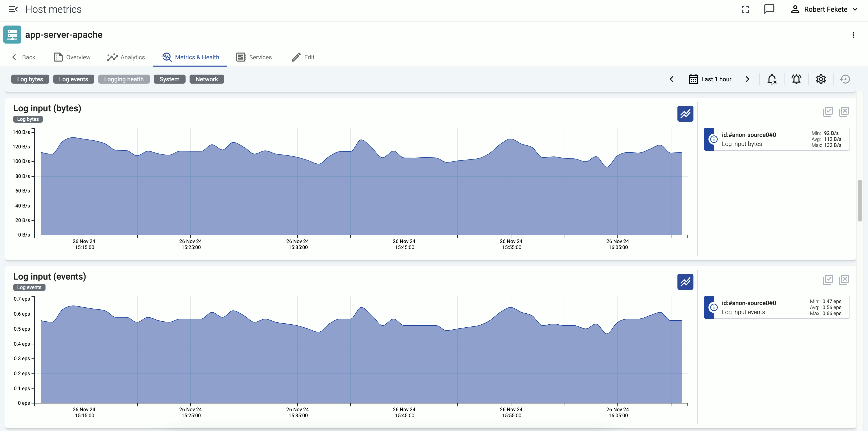The image size is (868, 431).
Task: Click the app-server-apache host icon
Action: coord(12,35)
